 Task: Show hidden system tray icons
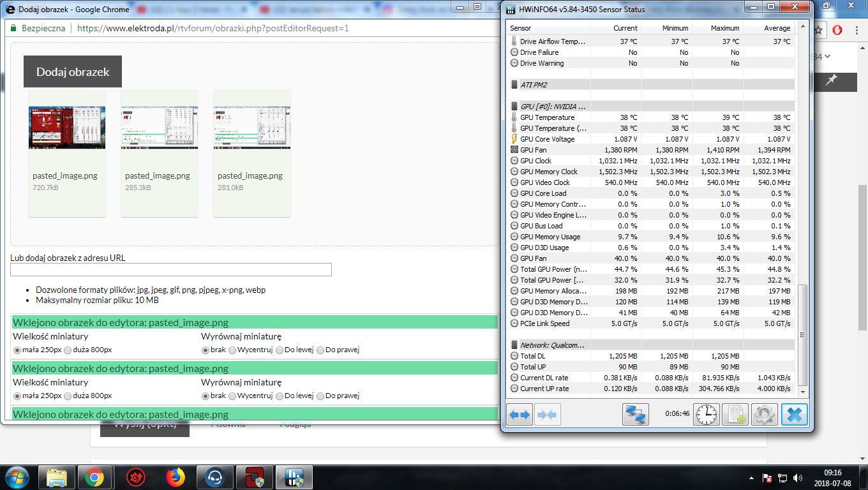(751, 478)
